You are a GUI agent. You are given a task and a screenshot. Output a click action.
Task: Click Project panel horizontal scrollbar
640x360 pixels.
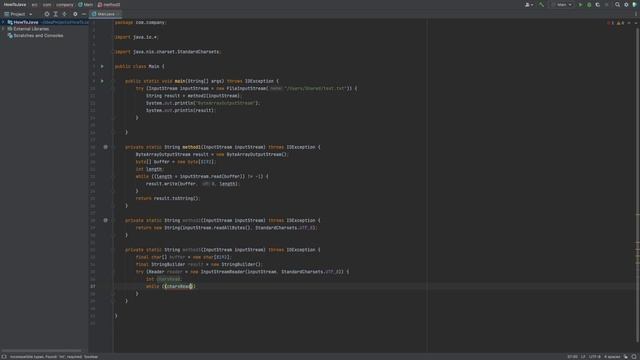click(41, 350)
